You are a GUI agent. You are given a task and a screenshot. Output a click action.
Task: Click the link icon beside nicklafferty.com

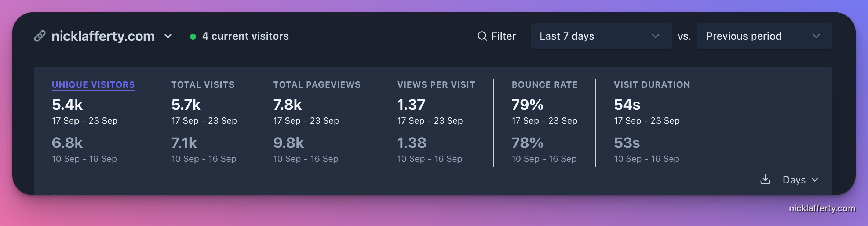[x=40, y=36]
